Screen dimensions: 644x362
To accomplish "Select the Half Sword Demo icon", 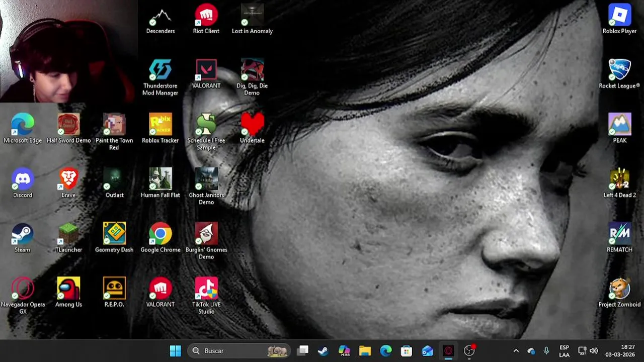I will (x=68, y=129).
